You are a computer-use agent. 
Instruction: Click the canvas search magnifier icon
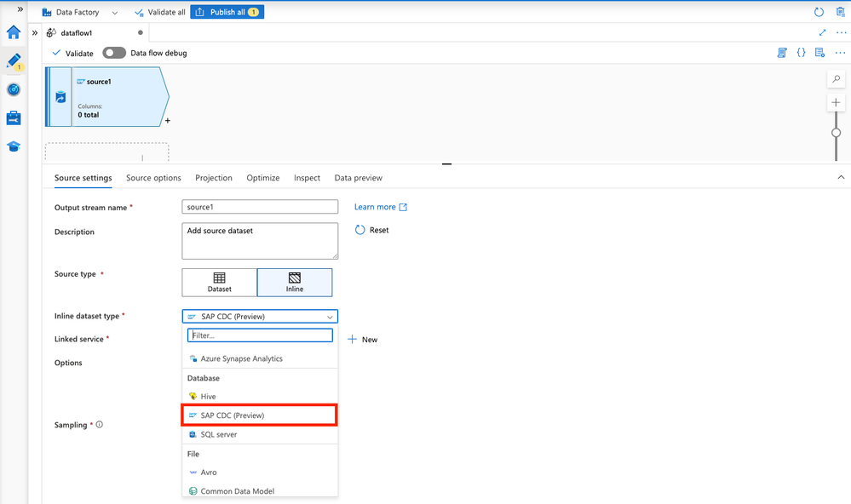pos(837,79)
